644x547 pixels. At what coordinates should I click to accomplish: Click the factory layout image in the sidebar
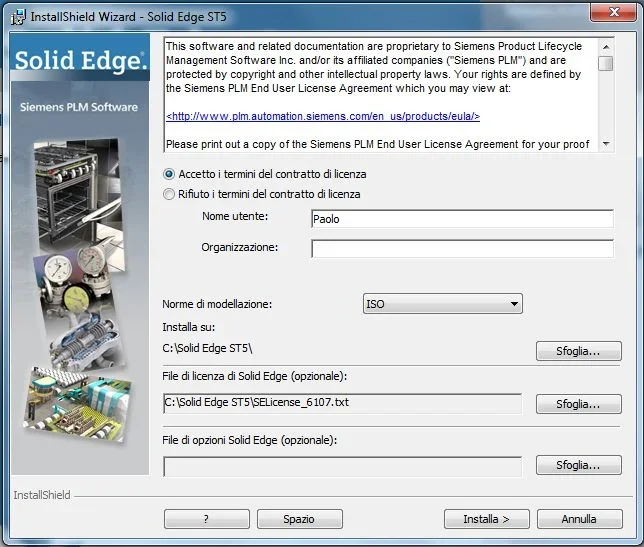[x=78, y=405]
